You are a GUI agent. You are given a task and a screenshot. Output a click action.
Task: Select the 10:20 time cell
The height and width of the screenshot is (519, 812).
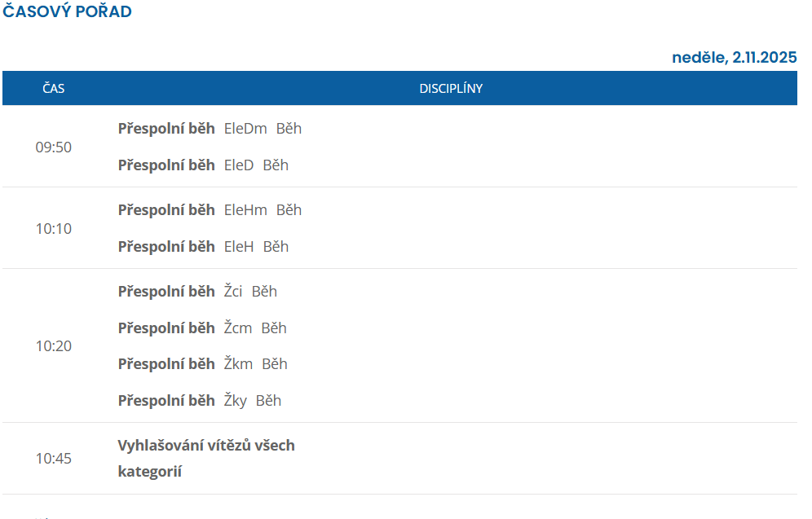point(54,346)
